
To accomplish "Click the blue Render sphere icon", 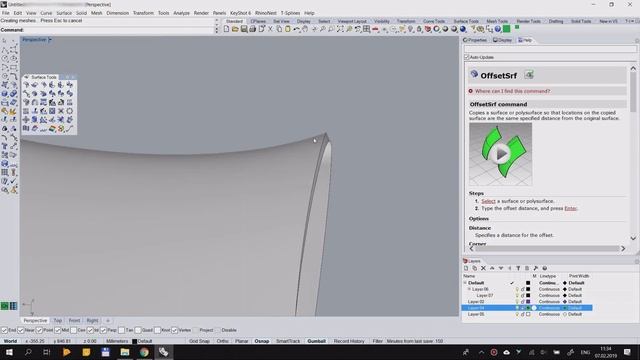I will point(462,29).
